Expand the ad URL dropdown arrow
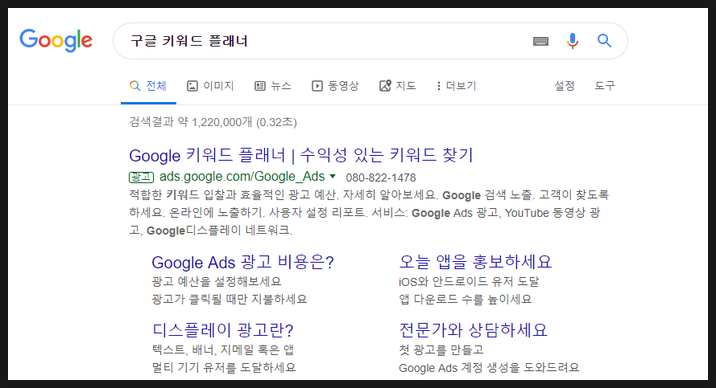Screen dimensions: 716x388 (332, 176)
